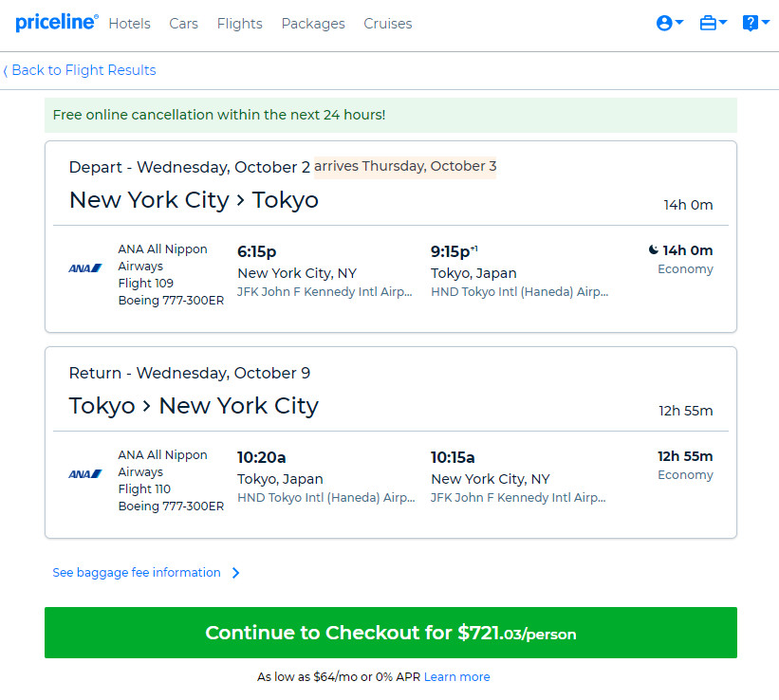Click the priceline logo
The width and height of the screenshot is (779, 700).
57,23
